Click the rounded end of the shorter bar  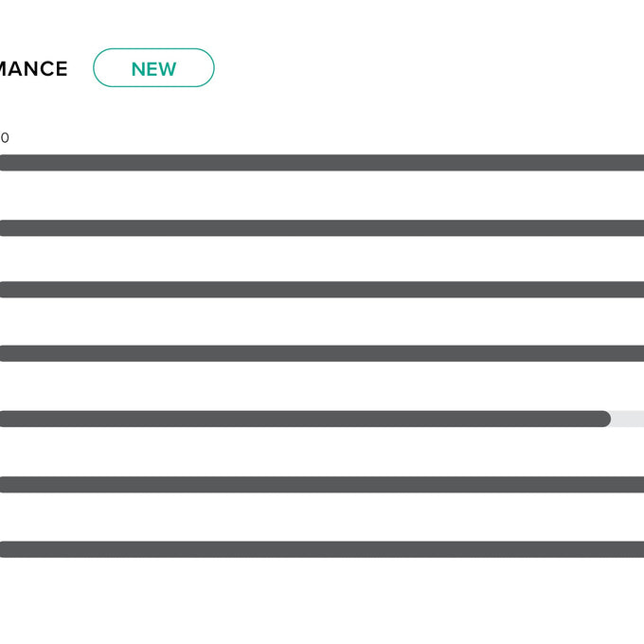click(x=604, y=419)
